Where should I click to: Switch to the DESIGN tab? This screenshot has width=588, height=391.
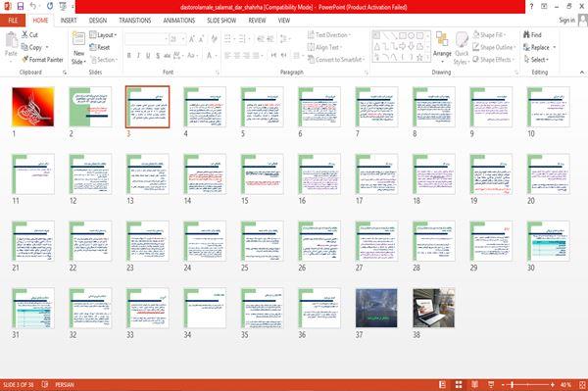click(97, 21)
